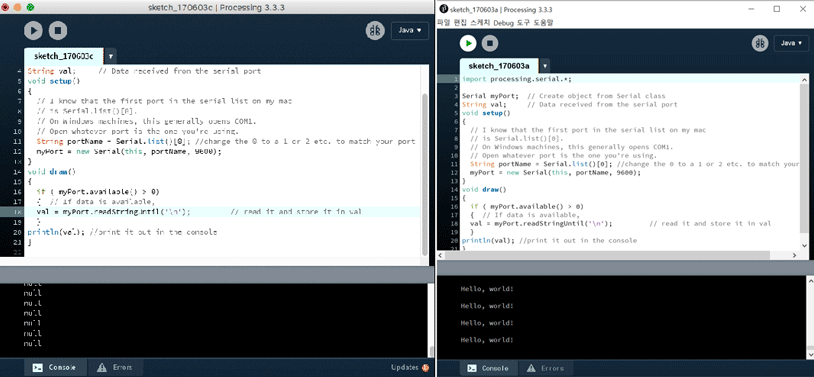Click 'import processing.serial.*;' line in right editor
The image size is (814, 377).
click(517, 79)
